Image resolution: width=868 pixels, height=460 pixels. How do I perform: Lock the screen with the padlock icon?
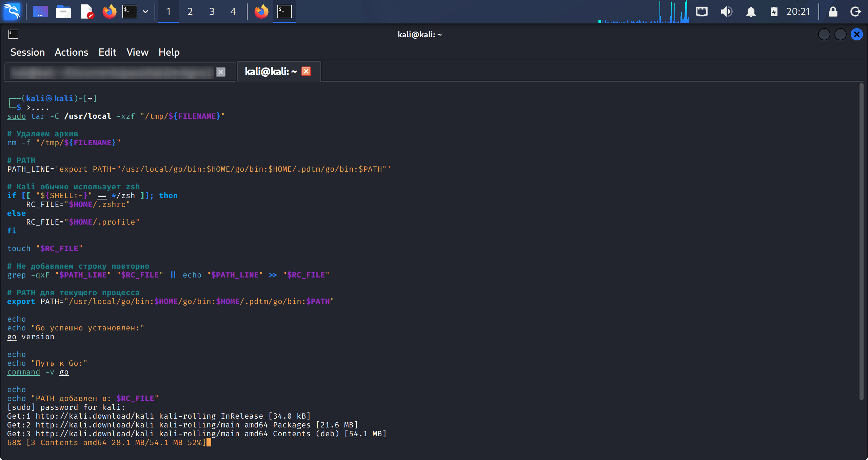coord(833,12)
